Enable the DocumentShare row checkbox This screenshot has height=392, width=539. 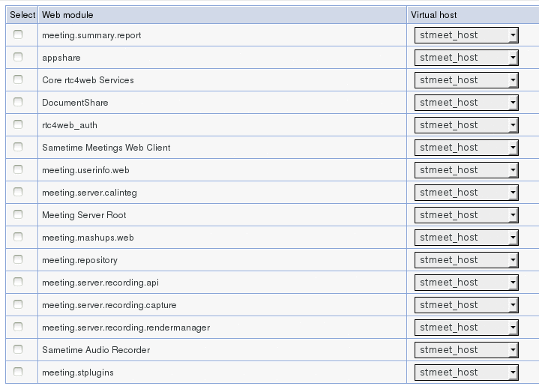coord(18,102)
